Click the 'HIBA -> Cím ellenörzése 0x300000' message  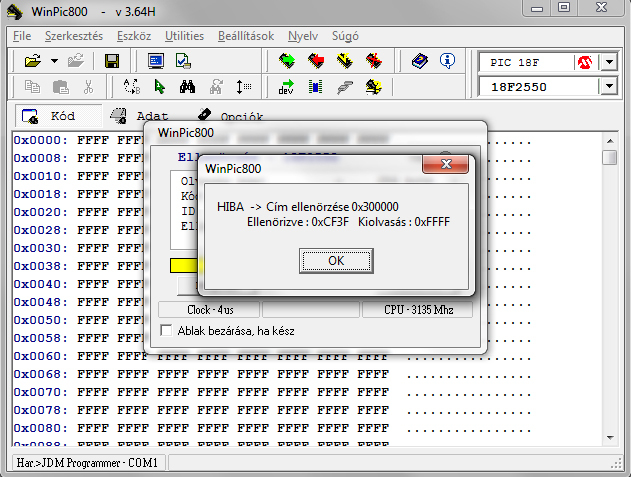[x=307, y=207]
